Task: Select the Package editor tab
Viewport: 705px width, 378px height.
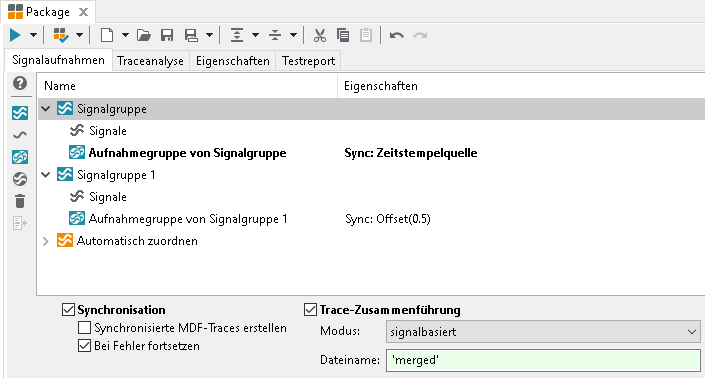Action: [x=48, y=12]
